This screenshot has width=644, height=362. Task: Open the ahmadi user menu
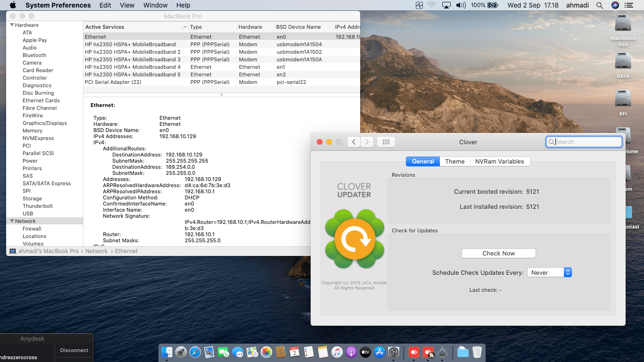(577, 5)
